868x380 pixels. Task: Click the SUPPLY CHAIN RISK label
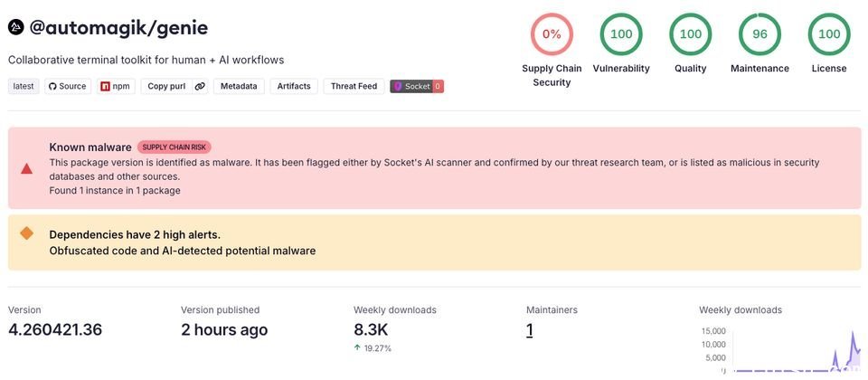coord(175,147)
